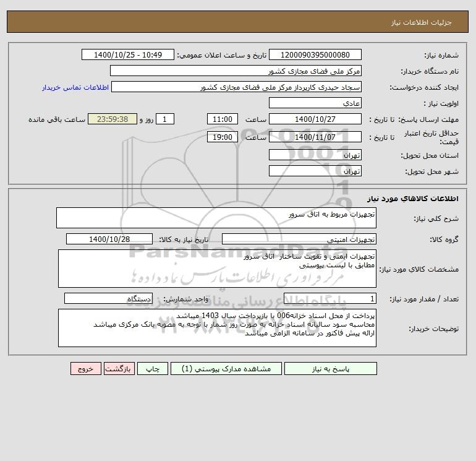
Task: Click the ساعت باقی مانده label
Action: (57, 119)
